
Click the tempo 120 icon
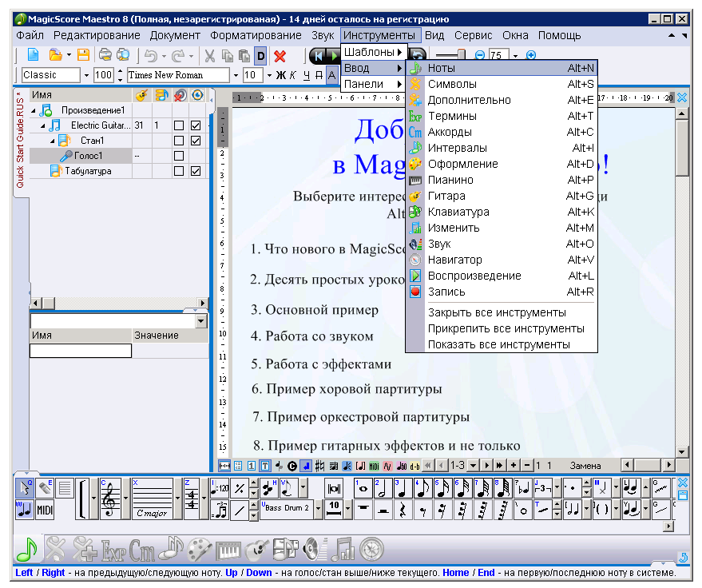point(220,488)
